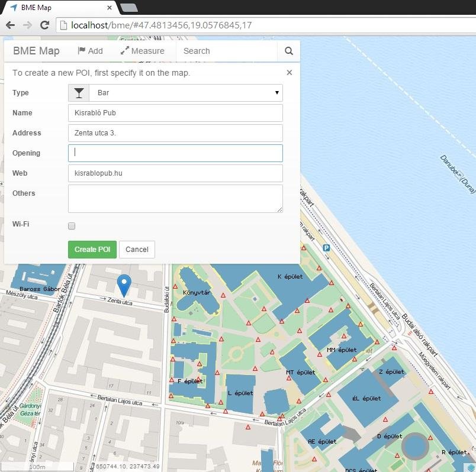Click the F épület label on map

[190, 381]
